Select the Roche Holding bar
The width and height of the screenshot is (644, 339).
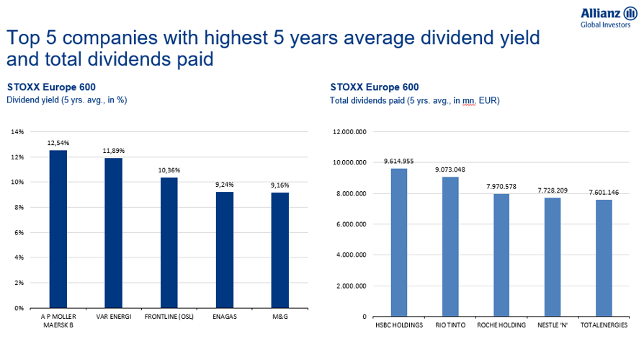(x=501, y=255)
